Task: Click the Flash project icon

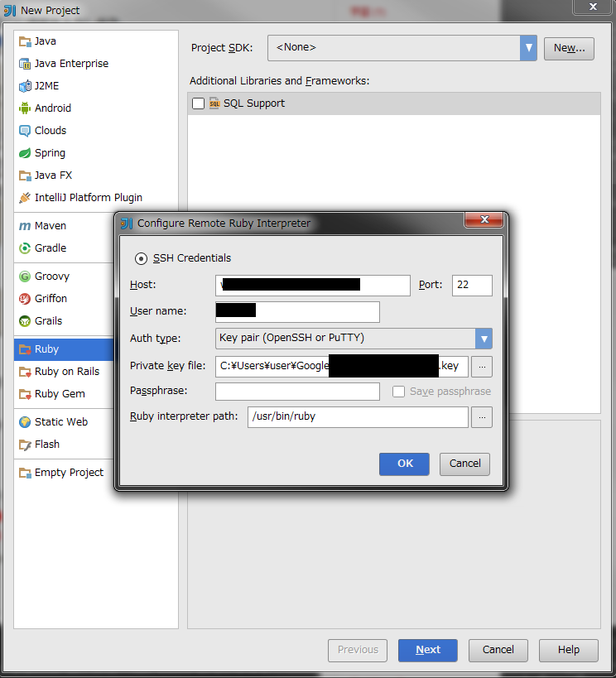Action: pyautogui.click(x=25, y=445)
